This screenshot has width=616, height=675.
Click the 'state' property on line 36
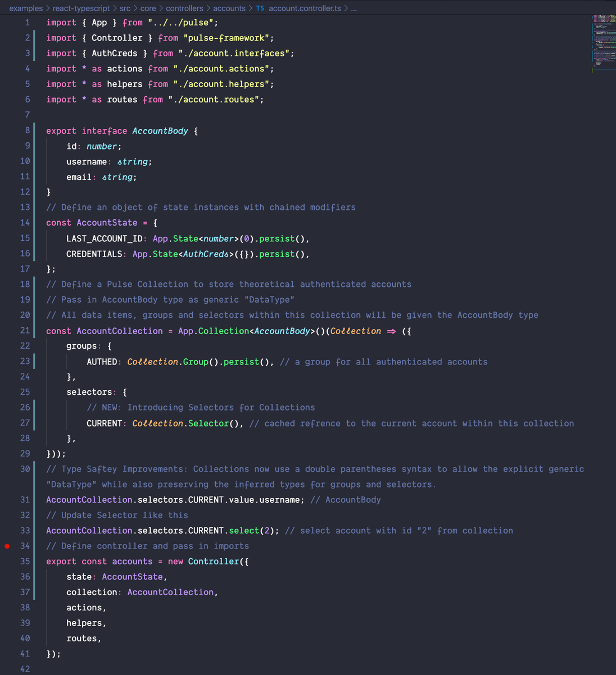coord(79,577)
